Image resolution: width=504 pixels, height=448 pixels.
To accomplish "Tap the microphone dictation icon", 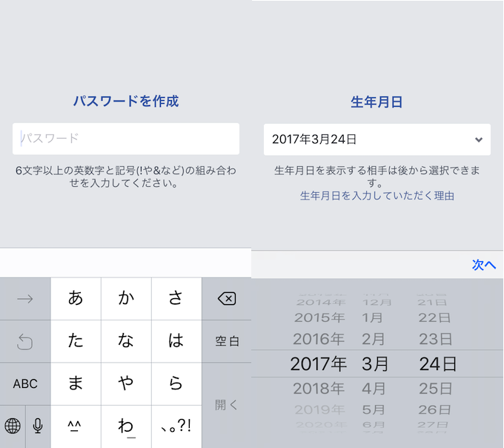I will point(38,426).
